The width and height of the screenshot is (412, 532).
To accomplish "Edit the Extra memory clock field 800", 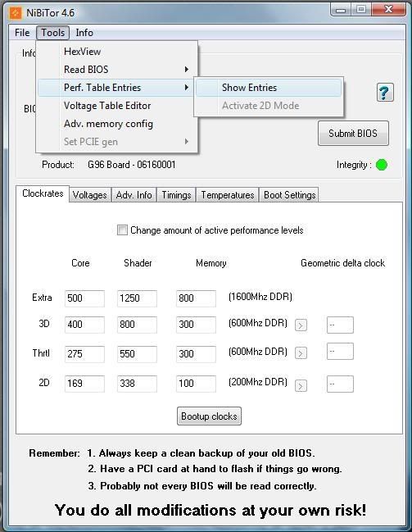I will [x=196, y=298].
